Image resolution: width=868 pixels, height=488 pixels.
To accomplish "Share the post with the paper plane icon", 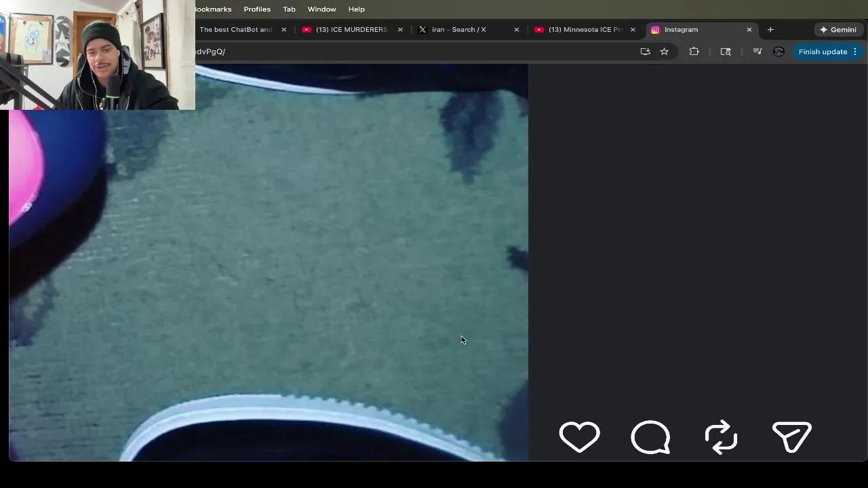I will click(792, 437).
